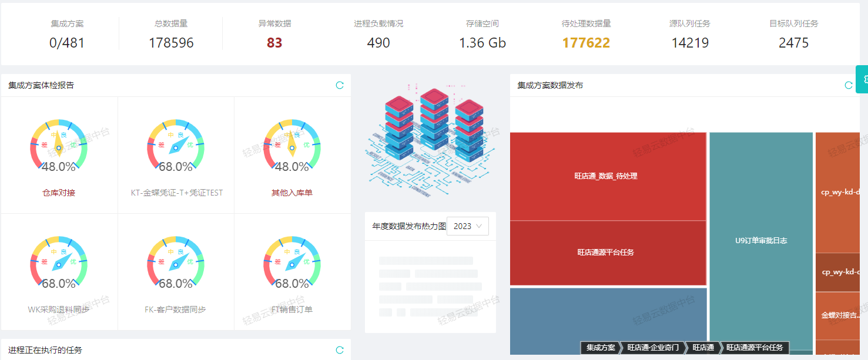Viewport: 868px width, 360px height.
Task: Select the 旺店通源平台任务 treemap block
Action: (608, 253)
